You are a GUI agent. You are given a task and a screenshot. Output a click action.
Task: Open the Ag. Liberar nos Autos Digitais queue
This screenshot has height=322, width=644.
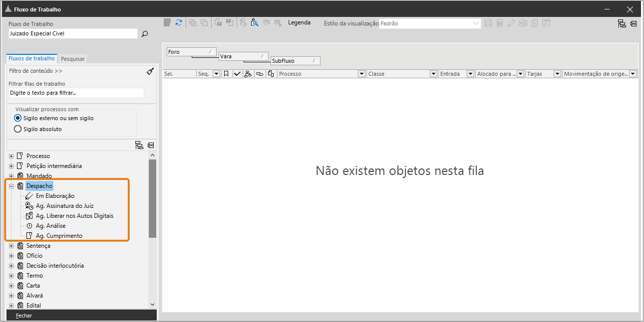74,216
